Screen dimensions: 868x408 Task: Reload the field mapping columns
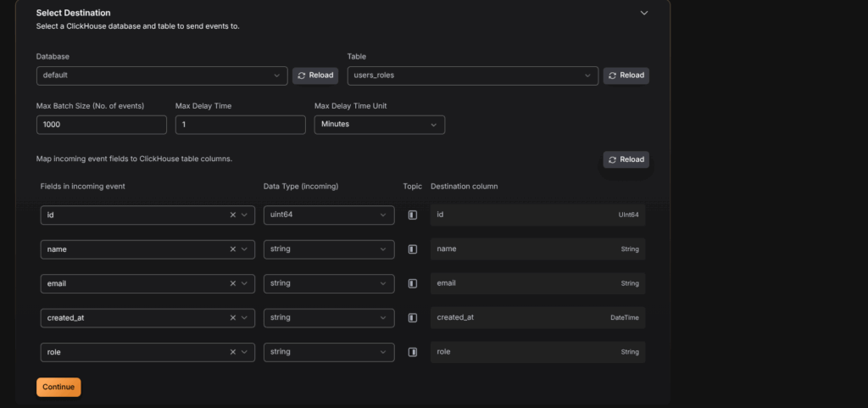[626, 159]
